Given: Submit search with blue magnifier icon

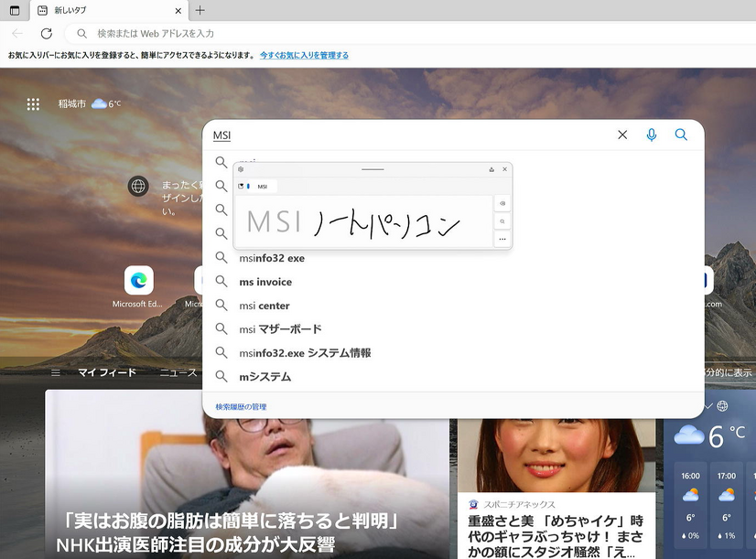Looking at the screenshot, I should click(681, 134).
